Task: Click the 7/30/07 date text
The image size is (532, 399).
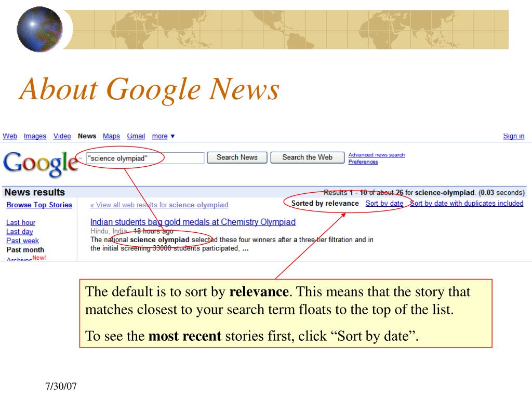Action: (x=61, y=386)
